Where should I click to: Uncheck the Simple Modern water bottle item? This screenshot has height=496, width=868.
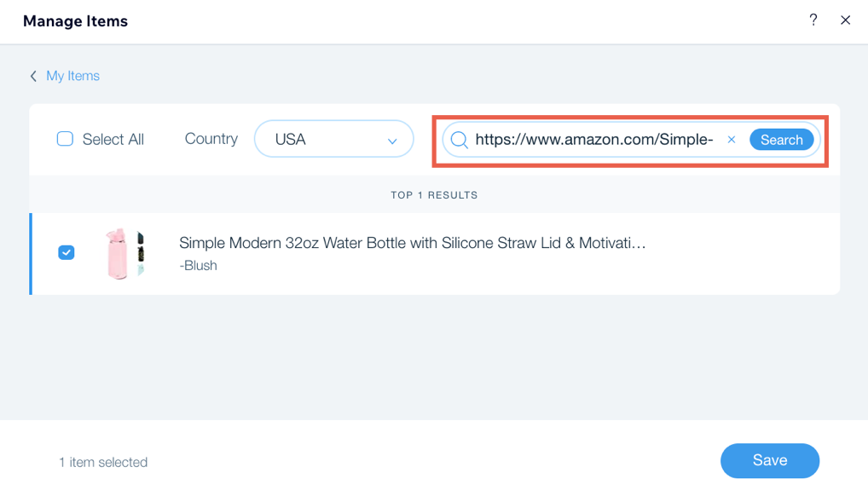(x=66, y=252)
